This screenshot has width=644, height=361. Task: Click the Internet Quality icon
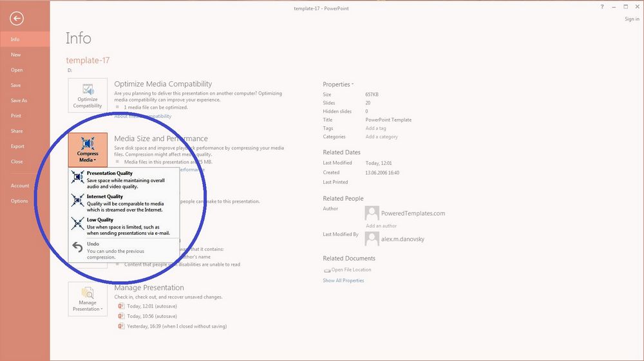pyautogui.click(x=78, y=200)
